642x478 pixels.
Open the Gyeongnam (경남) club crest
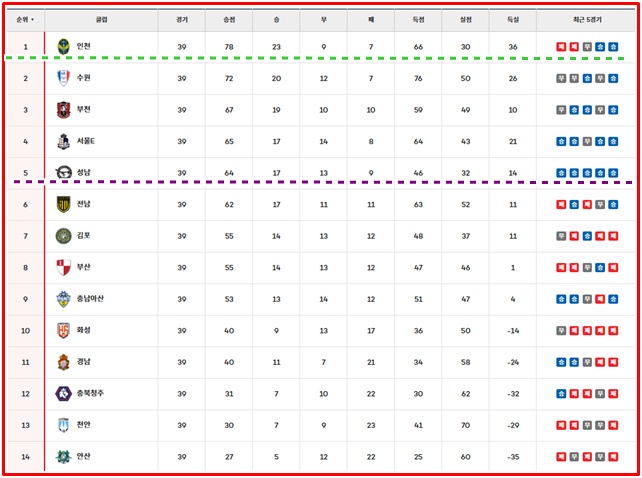click(64, 362)
